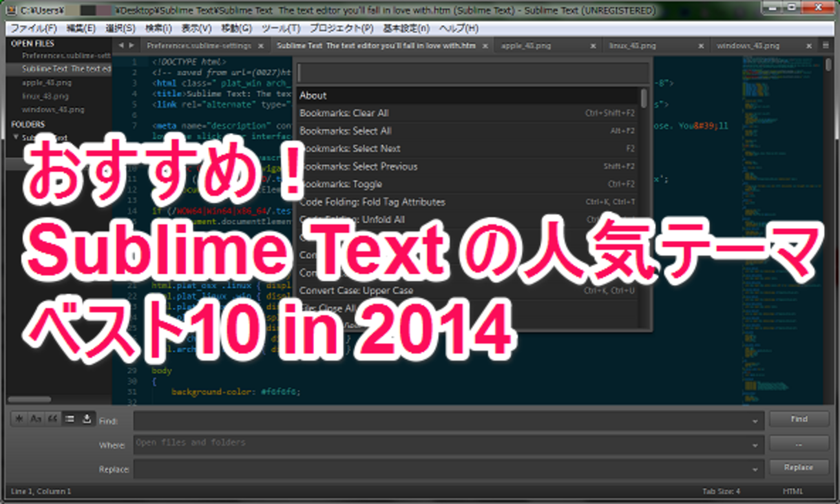This screenshot has width=840, height=504.
Task: Run Bookmarks: Select Next command
Action: [x=467, y=149]
